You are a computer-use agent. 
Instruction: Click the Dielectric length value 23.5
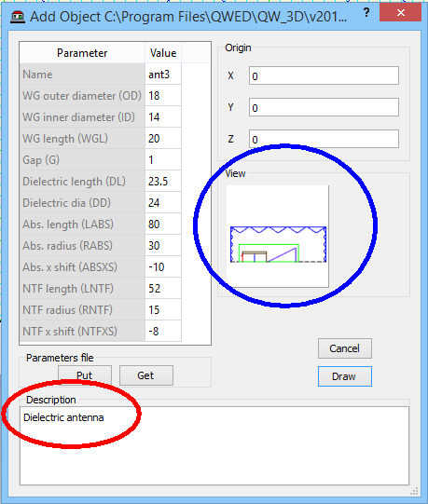coord(163,182)
